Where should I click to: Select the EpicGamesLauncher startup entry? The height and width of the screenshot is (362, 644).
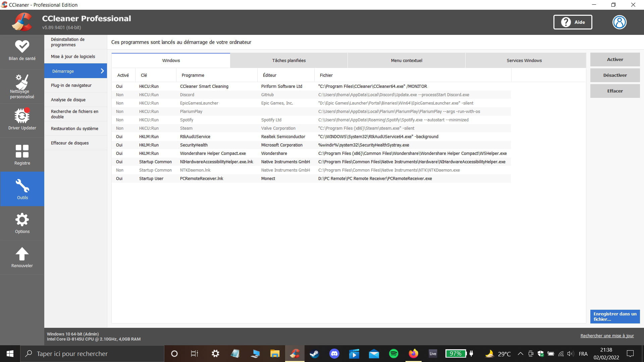pos(311,103)
